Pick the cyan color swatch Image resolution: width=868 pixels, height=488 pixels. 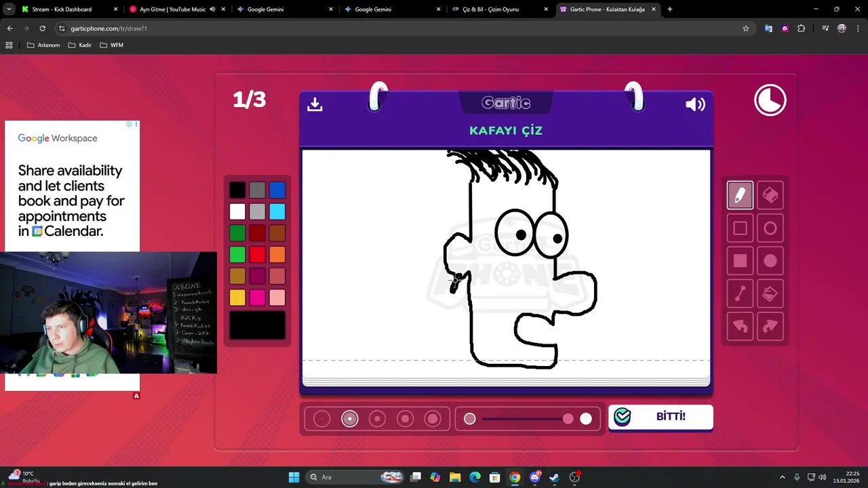pyautogui.click(x=277, y=211)
